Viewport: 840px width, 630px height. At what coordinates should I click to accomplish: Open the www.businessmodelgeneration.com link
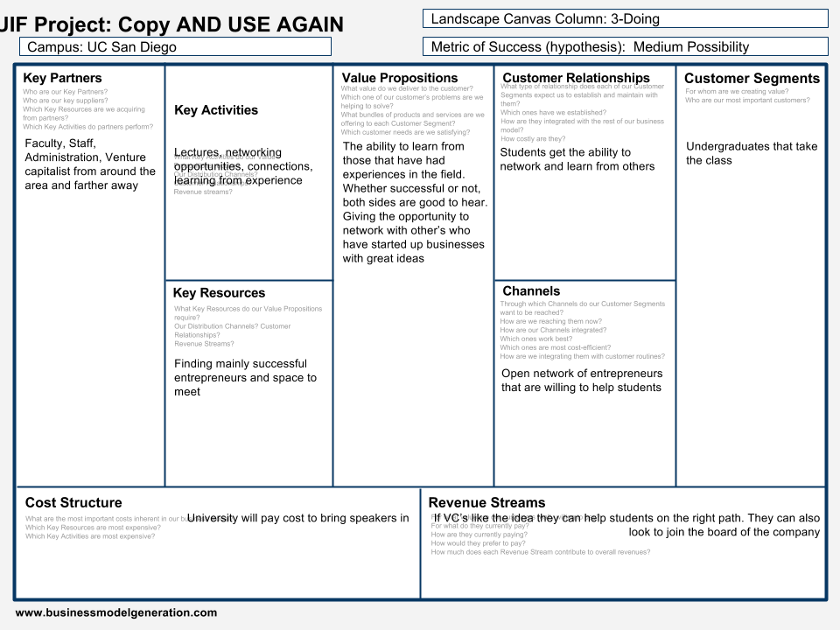(116, 612)
